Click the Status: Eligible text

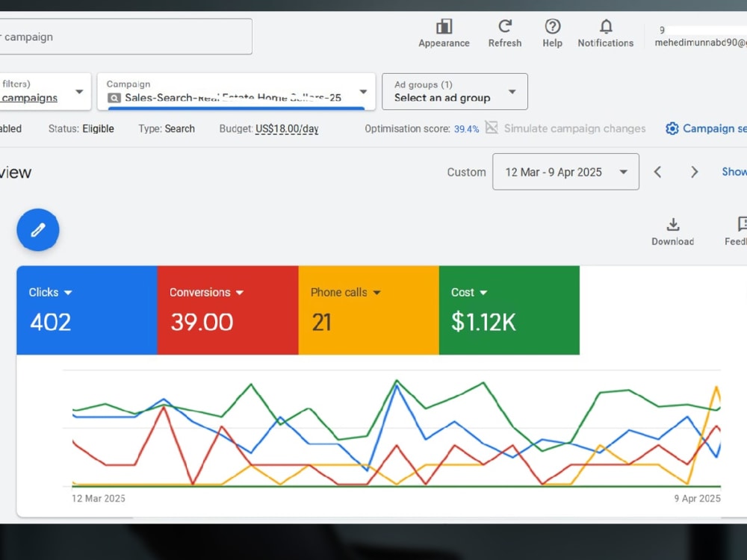[81, 129]
